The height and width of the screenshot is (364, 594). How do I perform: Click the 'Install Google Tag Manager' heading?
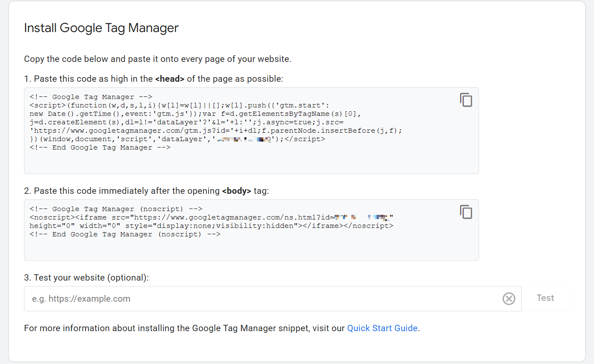[101, 28]
